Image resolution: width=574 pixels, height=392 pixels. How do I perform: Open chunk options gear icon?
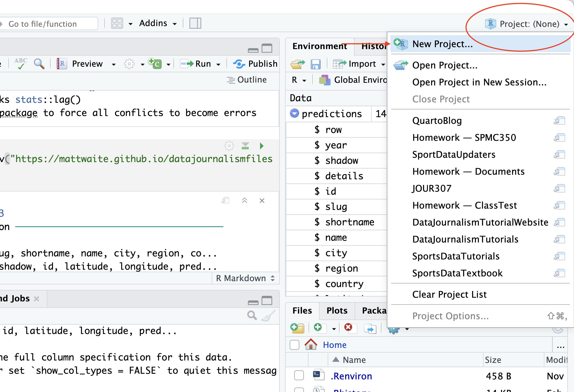229,146
